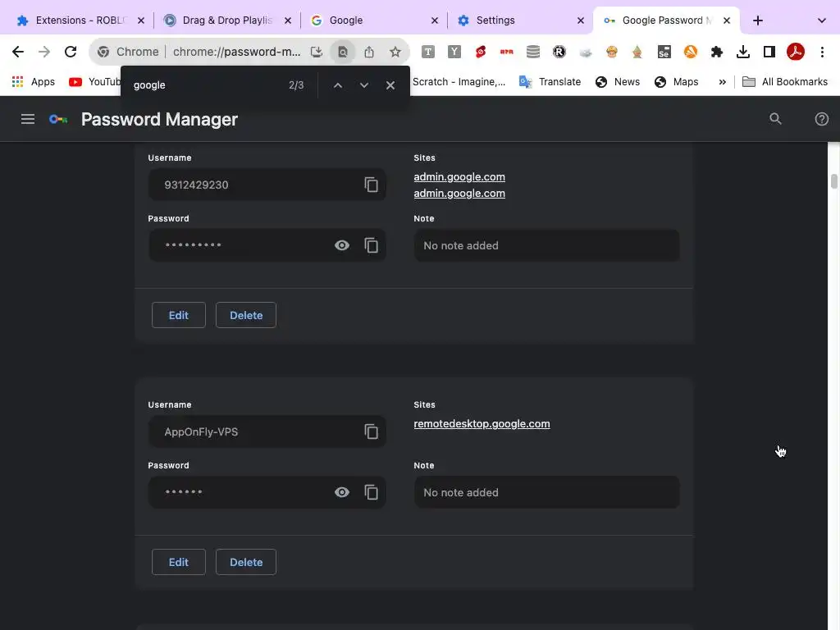This screenshot has width=840, height=630.
Task: Click the site information Chrome chip
Action: point(128,52)
